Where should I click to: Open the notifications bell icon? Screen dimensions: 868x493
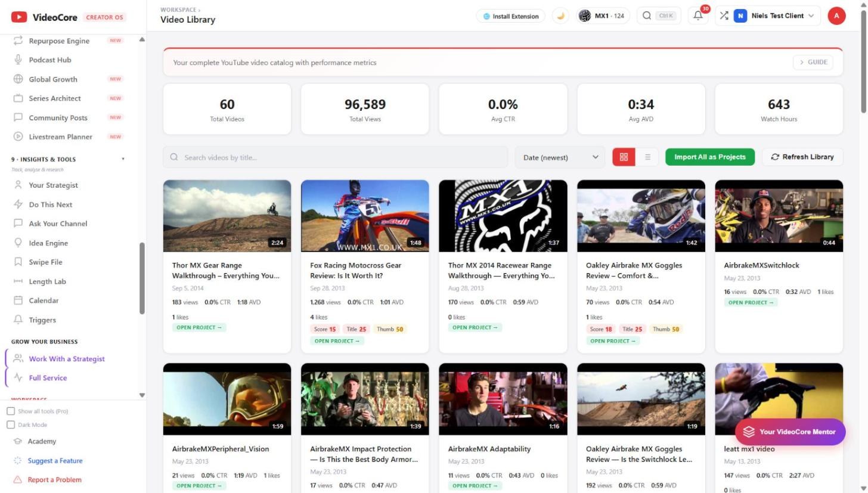697,16
